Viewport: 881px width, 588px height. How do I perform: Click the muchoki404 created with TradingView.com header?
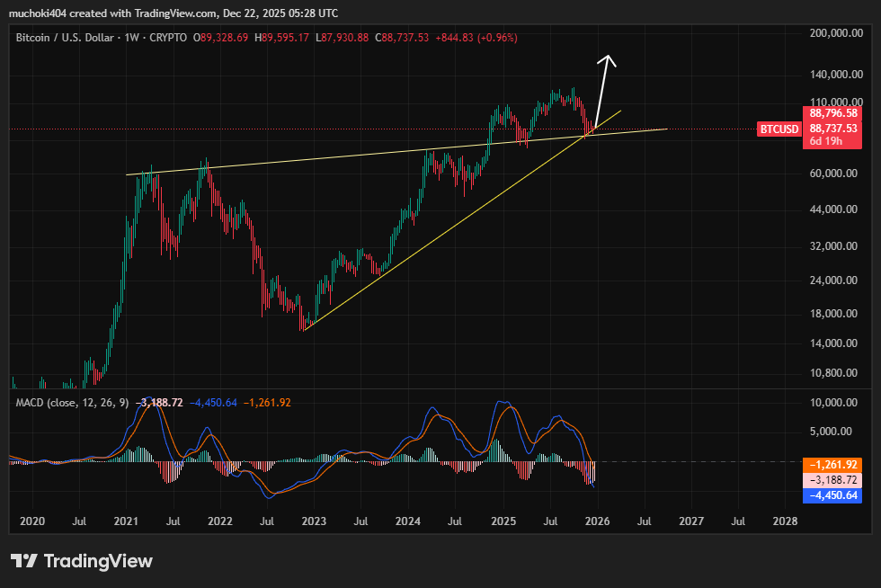[173, 13]
